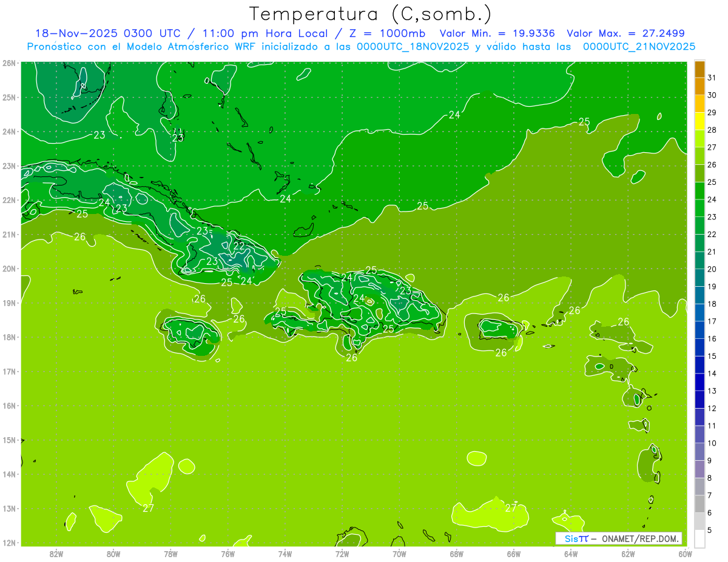Image resolution: width=728 pixels, height=562 pixels.
Task: Pick the orange swatch between 30 and 31
Action: (x=699, y=87)
